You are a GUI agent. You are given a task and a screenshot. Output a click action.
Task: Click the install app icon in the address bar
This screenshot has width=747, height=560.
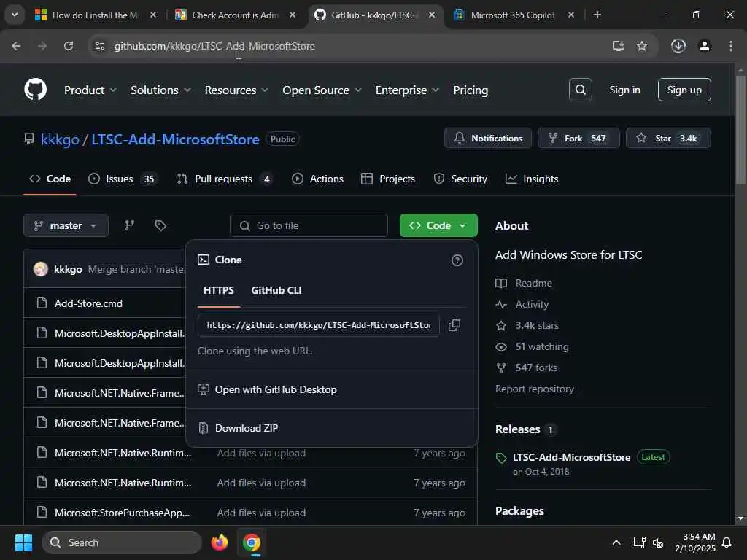618,46
